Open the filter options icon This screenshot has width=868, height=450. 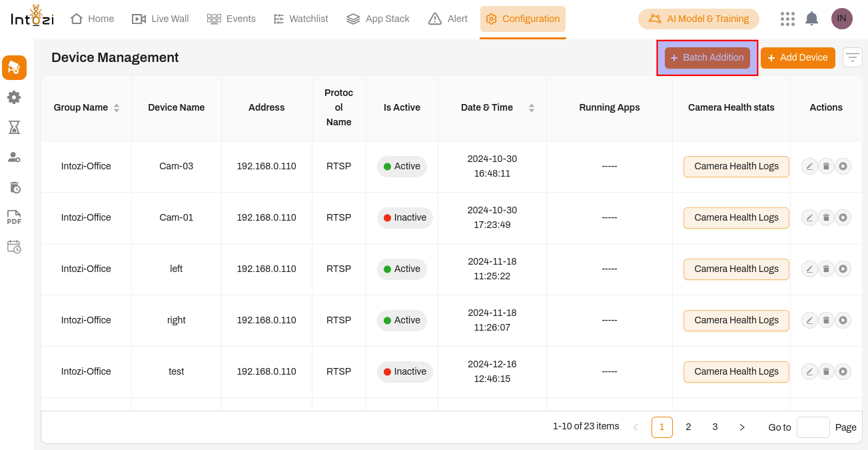(x=852, y=57)
